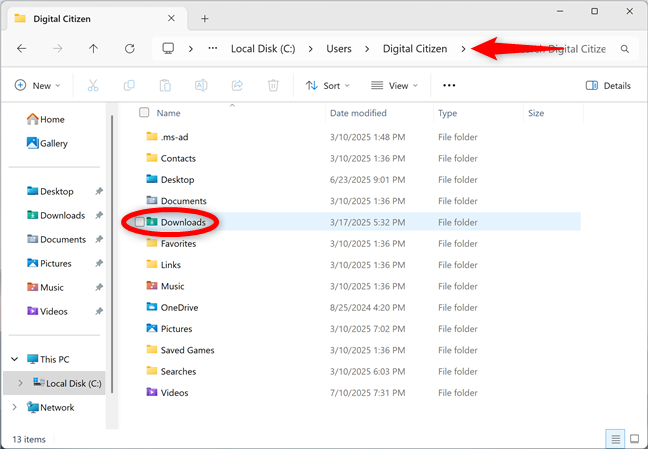Sort by the Name column header
This screenshot has height=449, width=648.
point(168,113)
